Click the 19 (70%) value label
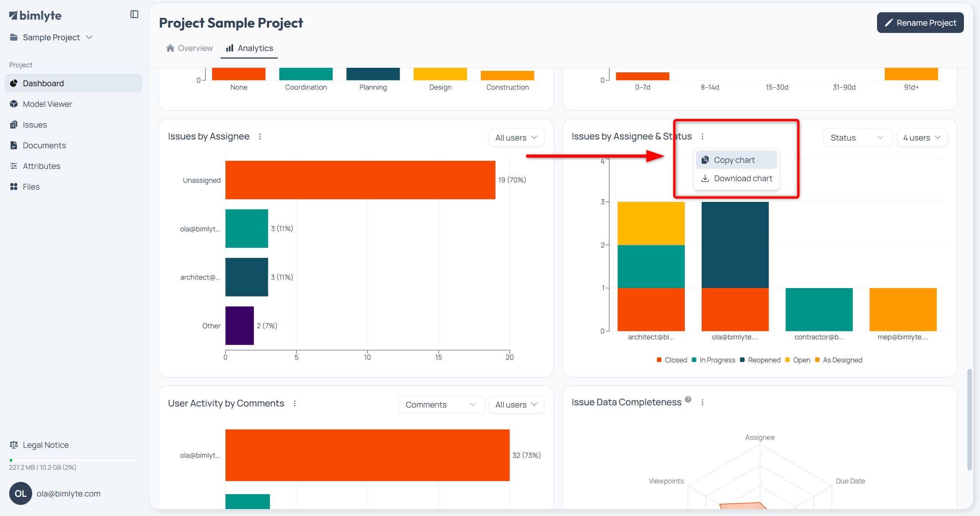980x516 pixels. pyautogui.click(x=512, y=180)
